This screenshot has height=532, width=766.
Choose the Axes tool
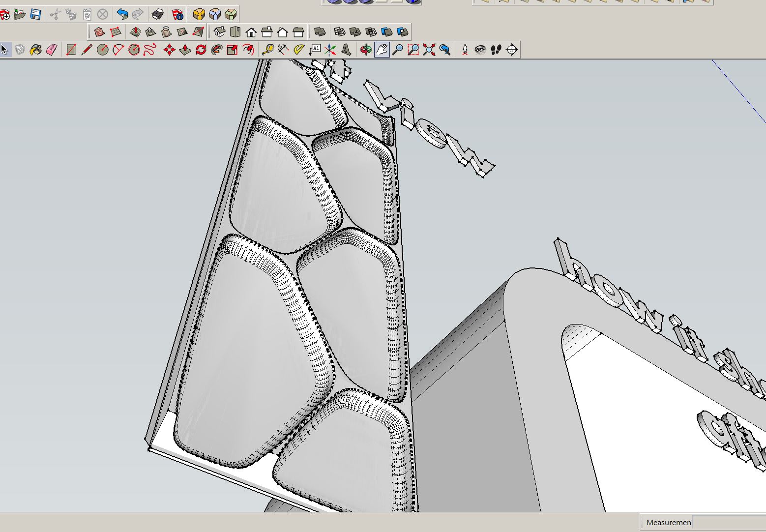[331, 50]
